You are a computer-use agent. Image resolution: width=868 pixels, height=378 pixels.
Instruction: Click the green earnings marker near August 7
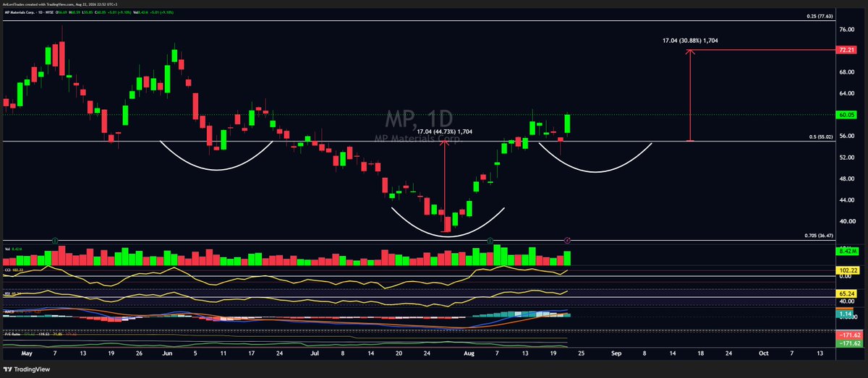pyautogui.click(x=491, y=239)
